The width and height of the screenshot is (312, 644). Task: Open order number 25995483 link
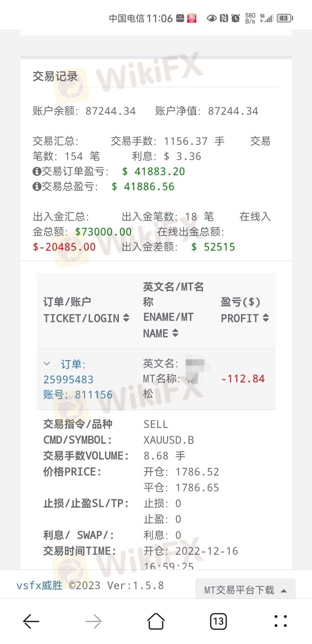69,380
